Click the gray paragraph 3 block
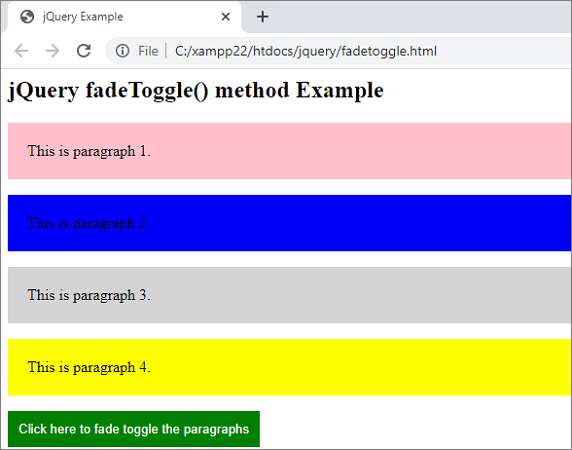 (x=290, y=295)
